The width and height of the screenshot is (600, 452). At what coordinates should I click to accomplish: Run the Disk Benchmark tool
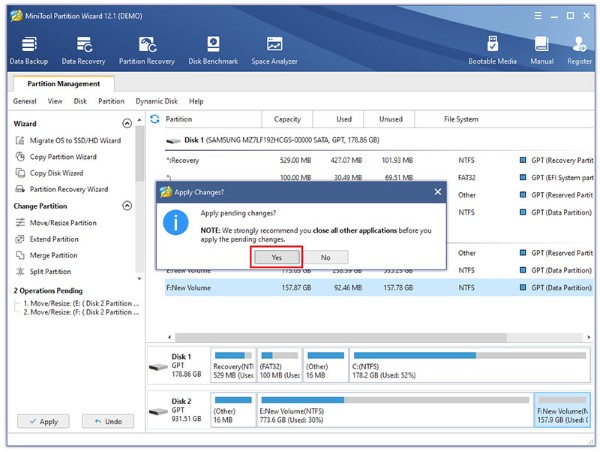click(213, 50)
